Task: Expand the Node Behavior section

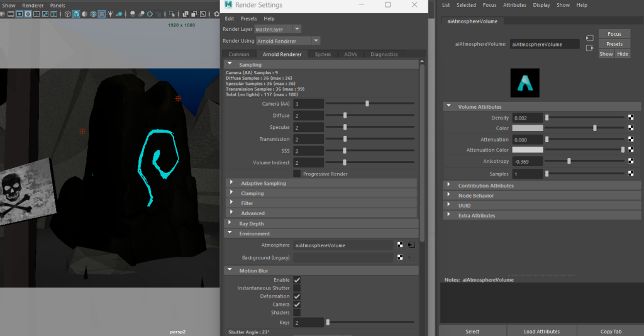Action: pyautogui.click(x=448, y=195)
